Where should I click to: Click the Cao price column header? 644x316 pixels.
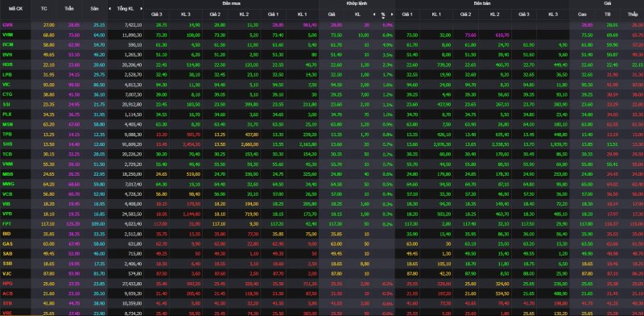(x=582, y=15)
